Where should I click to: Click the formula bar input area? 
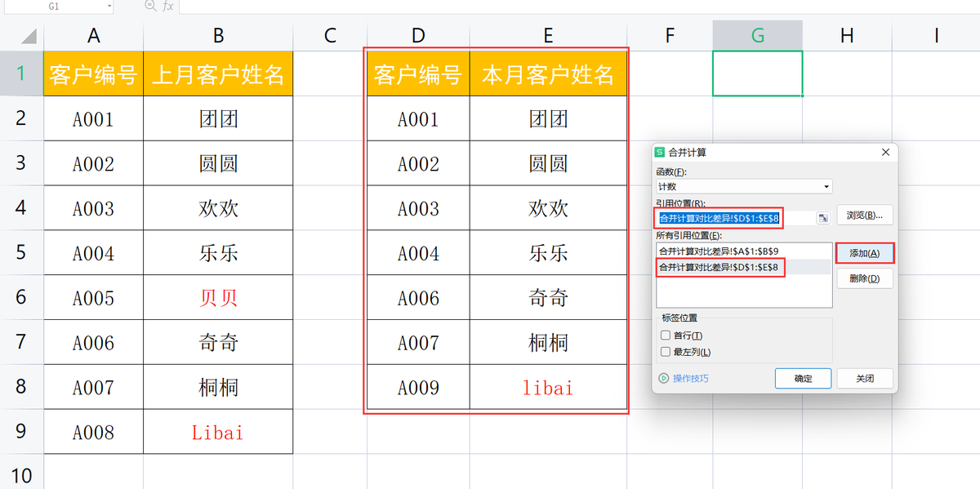point(578,6)
